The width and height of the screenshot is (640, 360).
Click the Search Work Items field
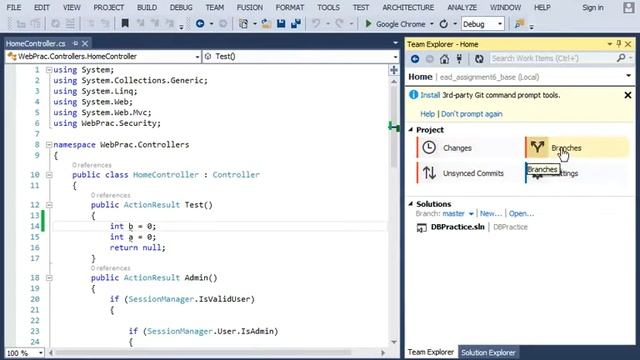(553, 58)
